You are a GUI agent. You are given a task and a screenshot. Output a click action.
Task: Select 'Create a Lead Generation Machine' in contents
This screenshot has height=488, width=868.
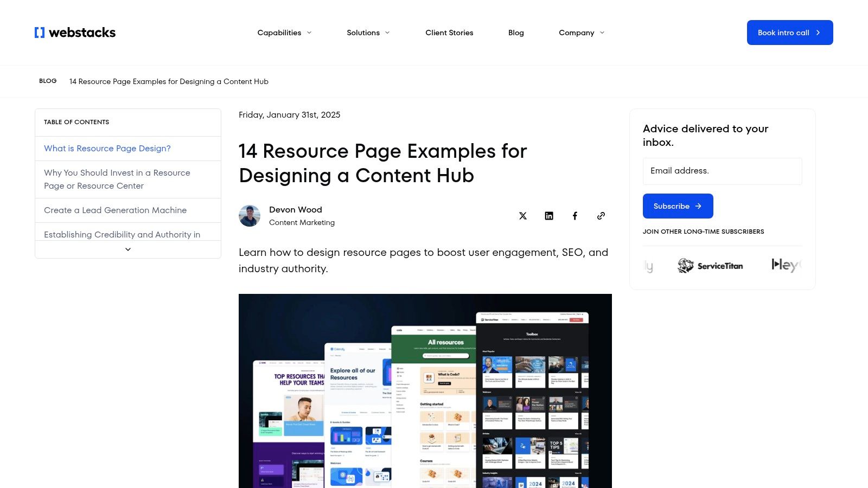(115, 210)
